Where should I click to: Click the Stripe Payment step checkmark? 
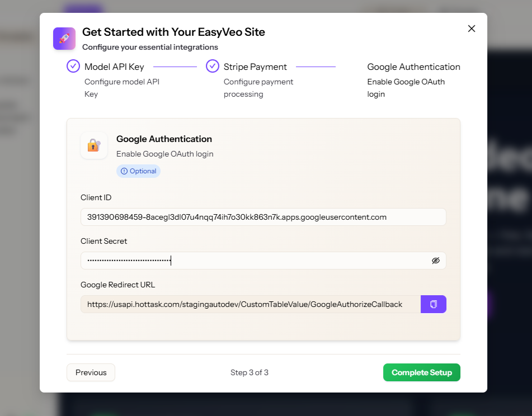point(213,66)
